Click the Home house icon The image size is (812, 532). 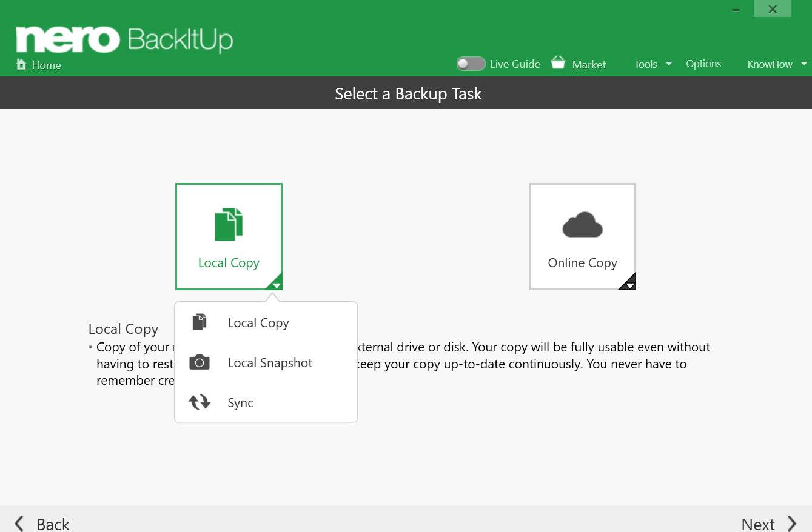click(x=21, y=64)
